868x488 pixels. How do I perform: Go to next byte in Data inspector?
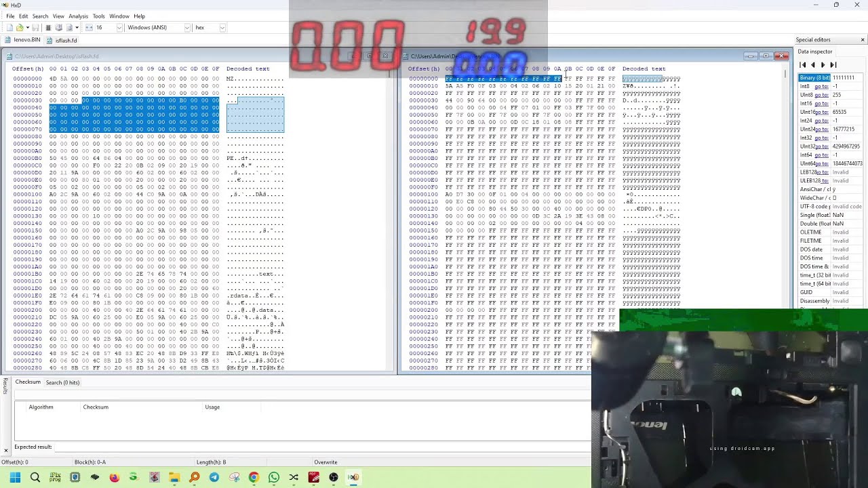tap(823, 65)
